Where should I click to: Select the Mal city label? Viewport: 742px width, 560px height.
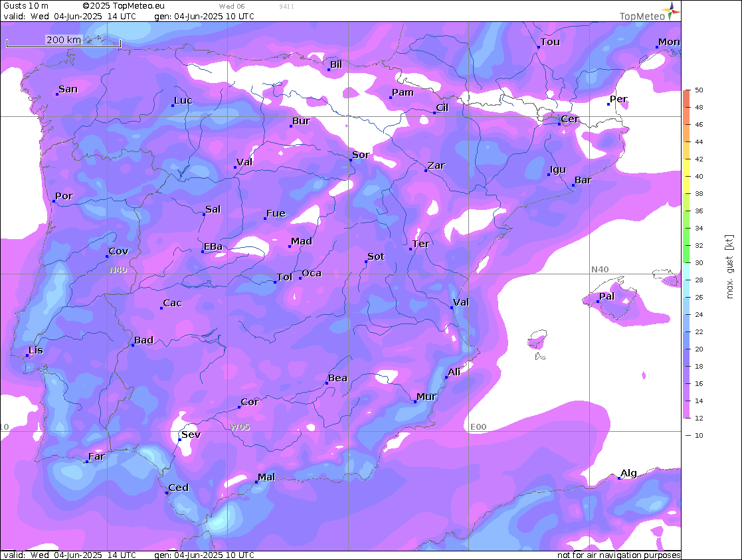coord(266,477)
